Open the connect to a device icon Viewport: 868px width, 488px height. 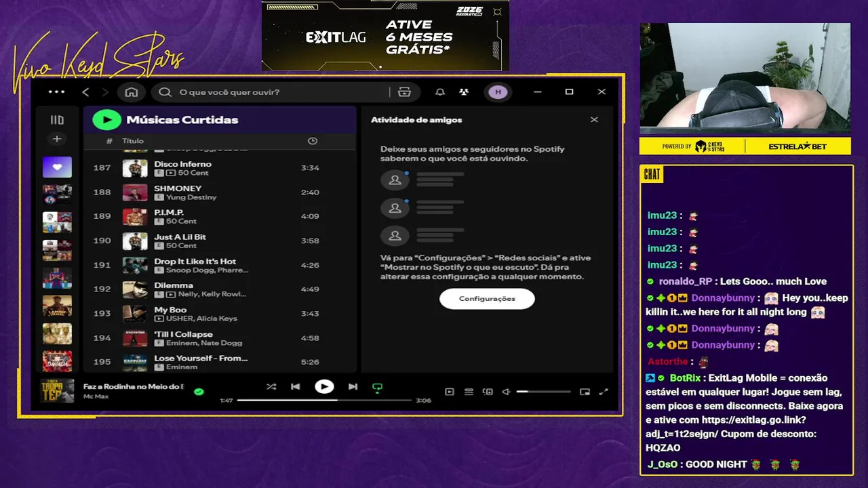point(488,392)
